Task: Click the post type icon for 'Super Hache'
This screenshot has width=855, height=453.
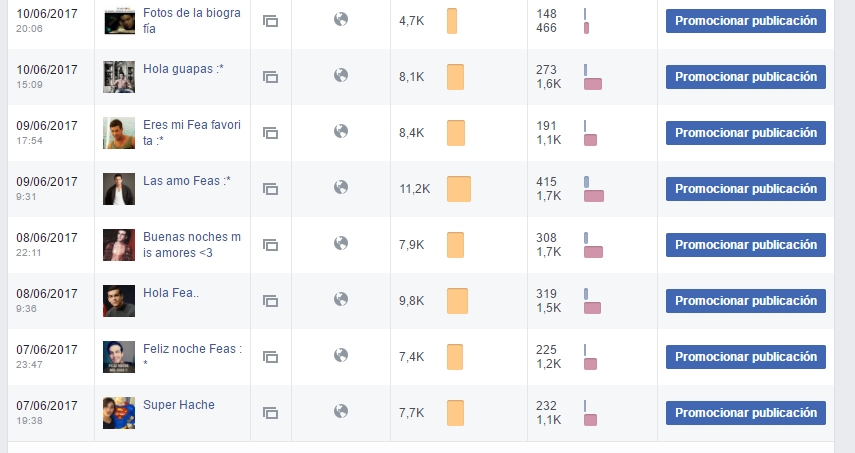Action: click(270, 413)
